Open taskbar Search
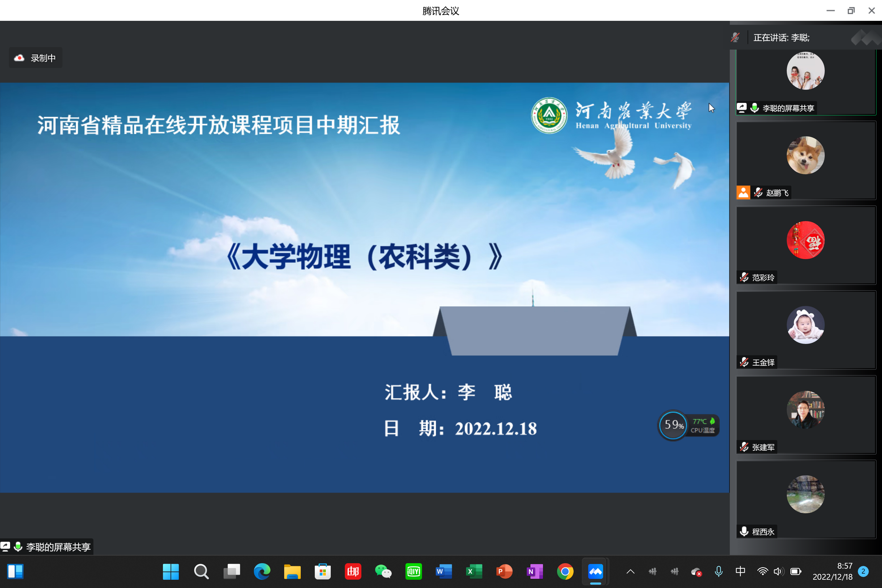The width and height of the screenshot is (882, 588). (x=202, y=571)
